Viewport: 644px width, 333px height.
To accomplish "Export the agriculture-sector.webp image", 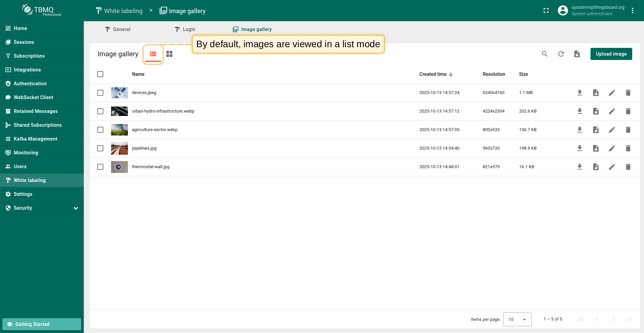I will 596,130.
